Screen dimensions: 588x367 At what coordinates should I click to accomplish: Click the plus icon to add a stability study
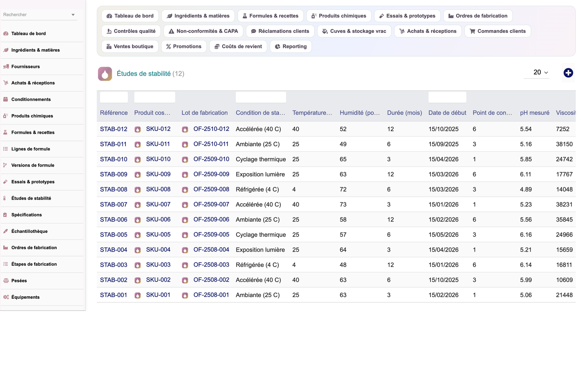[568, 73]
